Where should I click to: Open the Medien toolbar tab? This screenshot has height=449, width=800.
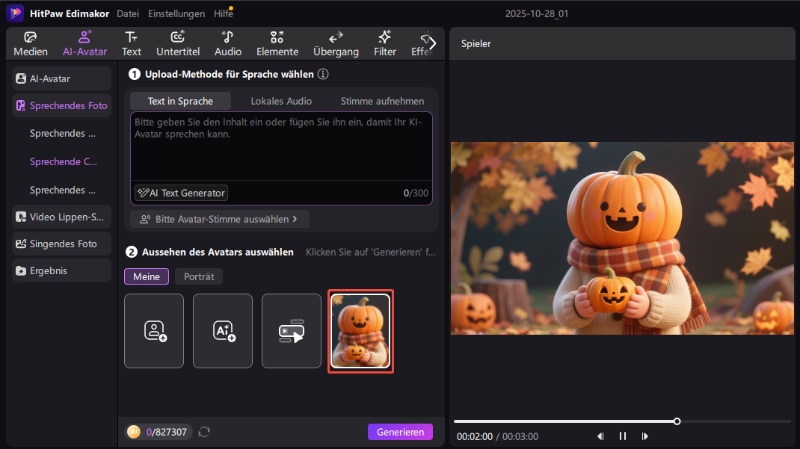pos(31,43)
